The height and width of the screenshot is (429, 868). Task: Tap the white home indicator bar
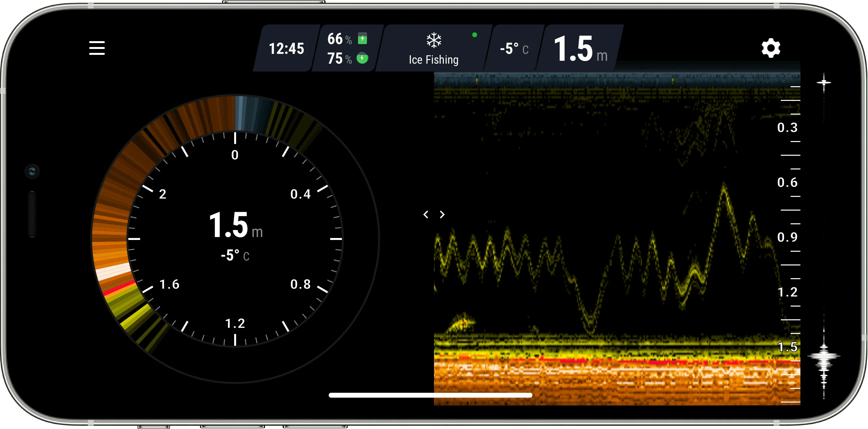pyautogui.click(x=430, y=395)
